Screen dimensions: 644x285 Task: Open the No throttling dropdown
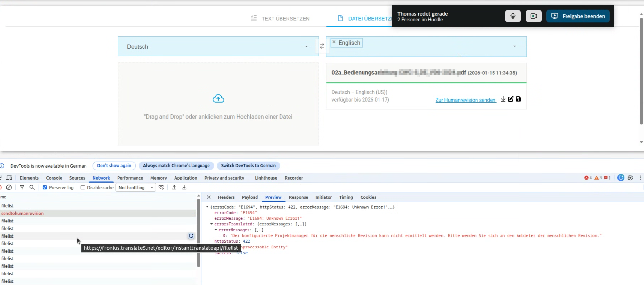[x=136, y=188]
